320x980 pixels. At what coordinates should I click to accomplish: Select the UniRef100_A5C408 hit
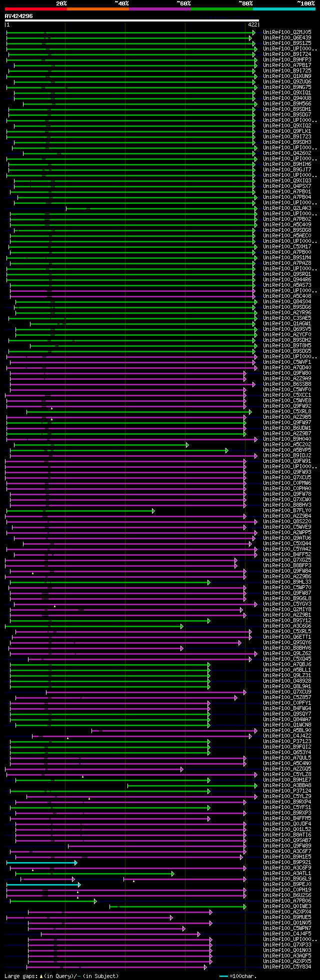(x=287, y=296)
